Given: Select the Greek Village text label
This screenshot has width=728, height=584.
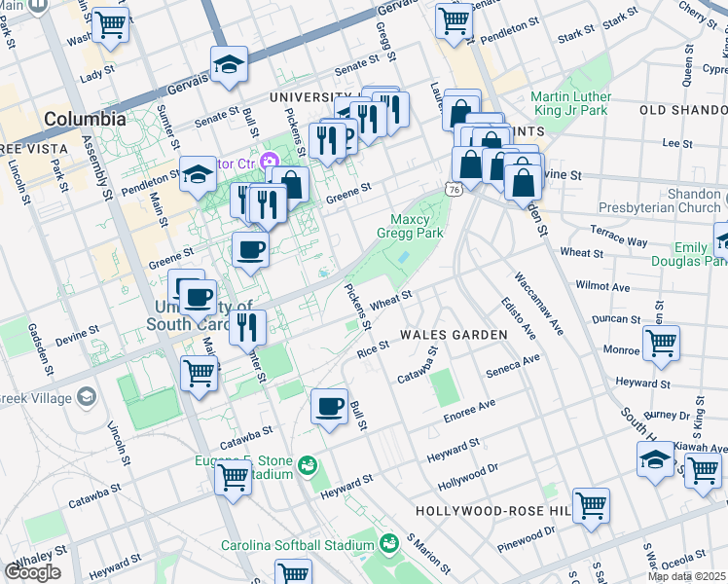Looking at the screenshot, I should pyautogui.click(x=36, y=398).
